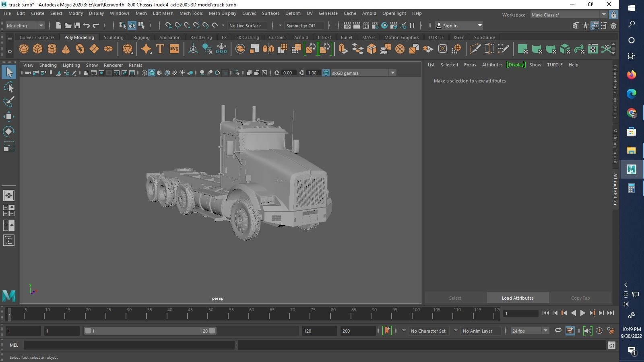Screen dimensions: 644x362
Task: Click the Copy Tab button
Action: pos(580,298)
